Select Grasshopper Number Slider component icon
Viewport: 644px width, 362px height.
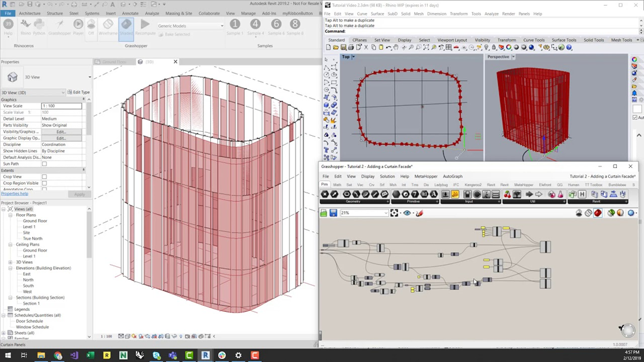(445, 194)
